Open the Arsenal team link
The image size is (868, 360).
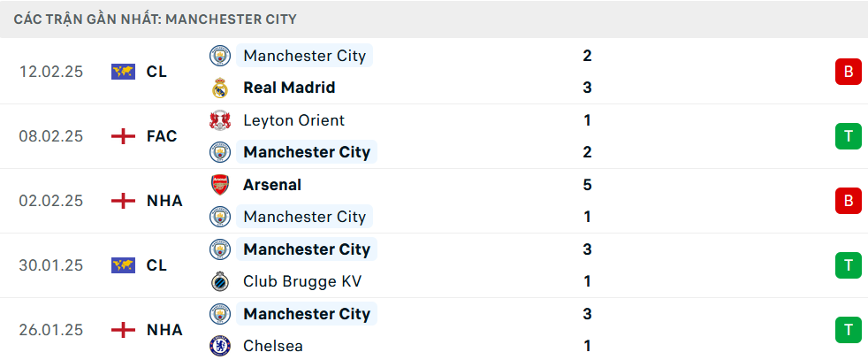[272, 185]
